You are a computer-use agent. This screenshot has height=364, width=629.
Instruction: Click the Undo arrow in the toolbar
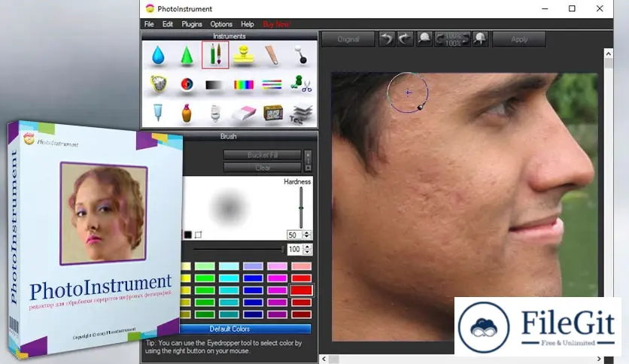pyautogui.click(x=387, y=39)
